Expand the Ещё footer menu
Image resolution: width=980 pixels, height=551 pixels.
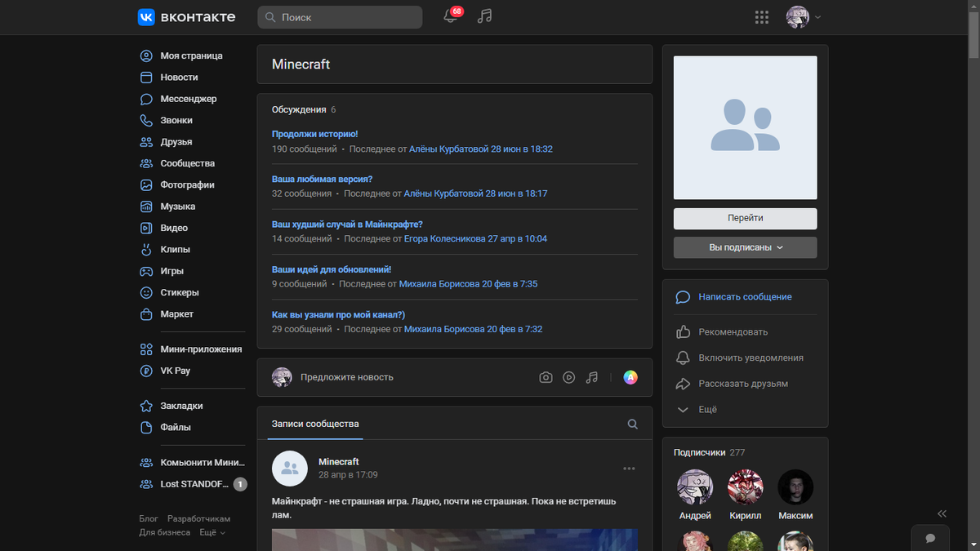[x=212, y=532]
